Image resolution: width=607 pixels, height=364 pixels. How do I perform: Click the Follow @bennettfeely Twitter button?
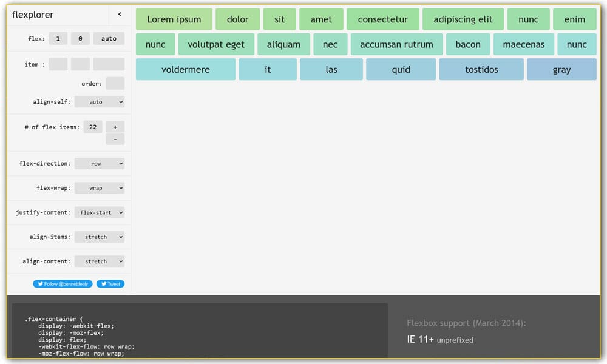pos(63,284)
